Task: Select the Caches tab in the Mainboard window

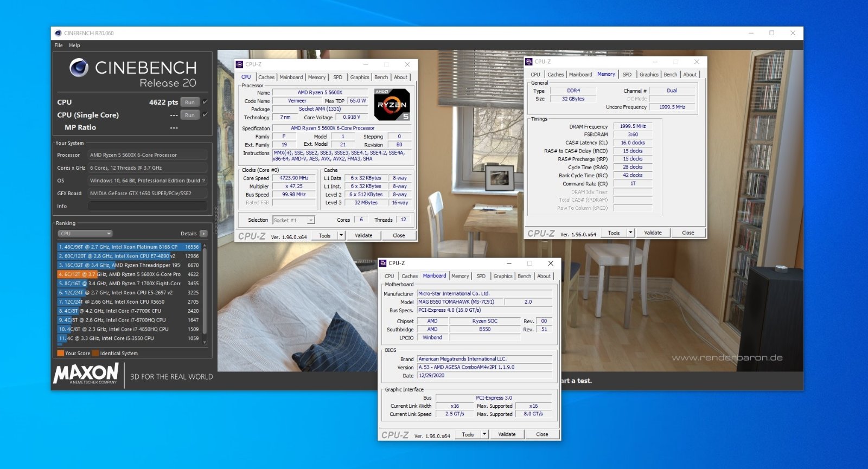Action: [410, 277]
